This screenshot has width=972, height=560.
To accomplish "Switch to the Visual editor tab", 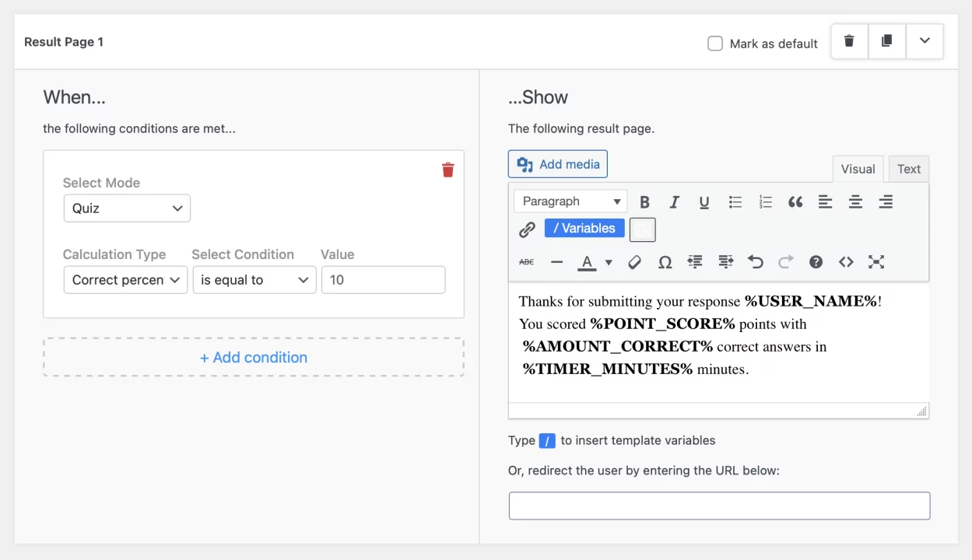I will pyautogui.click(x=858, y=169).
